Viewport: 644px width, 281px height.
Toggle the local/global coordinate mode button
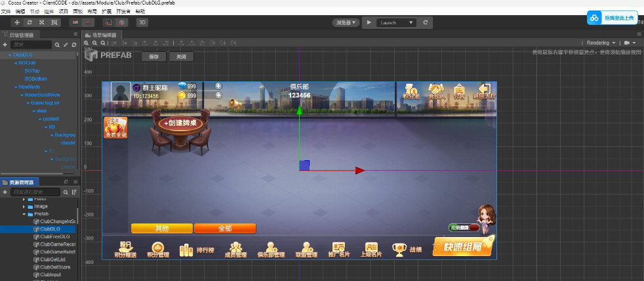(x=89, y=22)
